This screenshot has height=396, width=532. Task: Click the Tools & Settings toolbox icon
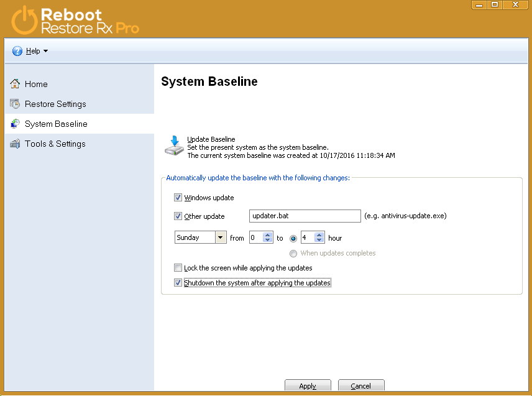click(x=15, y=144)
